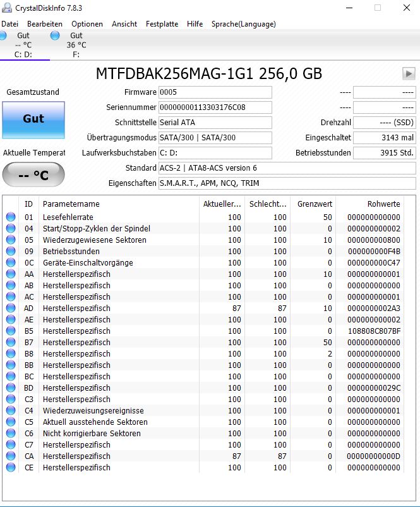Click status orb for Start/Stopp-Zyklen der Spindel

11,228
